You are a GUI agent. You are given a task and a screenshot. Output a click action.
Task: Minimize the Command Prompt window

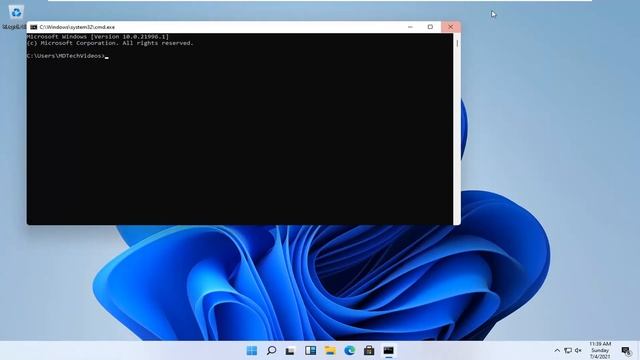pos(410,27)
